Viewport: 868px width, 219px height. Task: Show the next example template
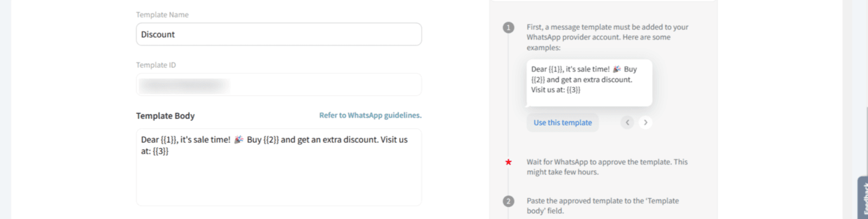(646, 123)
